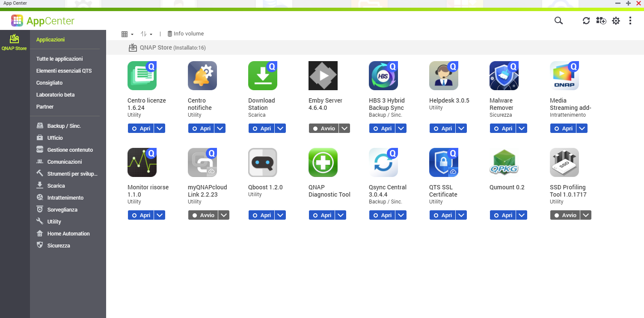Refresh the app list

point(586,21)
